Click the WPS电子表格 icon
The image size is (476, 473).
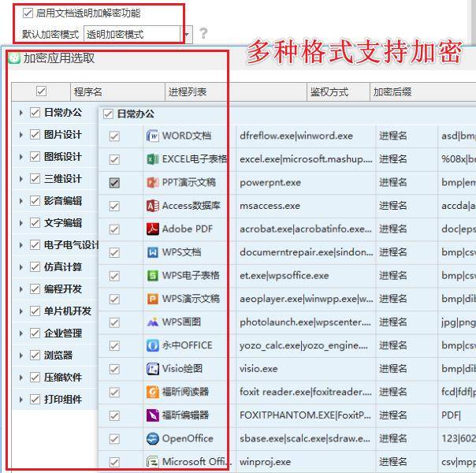coord(152,276)
